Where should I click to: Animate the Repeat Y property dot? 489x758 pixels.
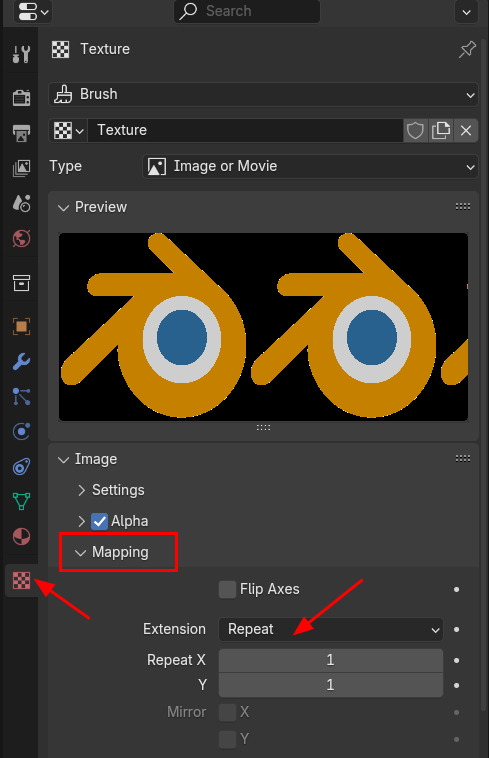(456, 685)
